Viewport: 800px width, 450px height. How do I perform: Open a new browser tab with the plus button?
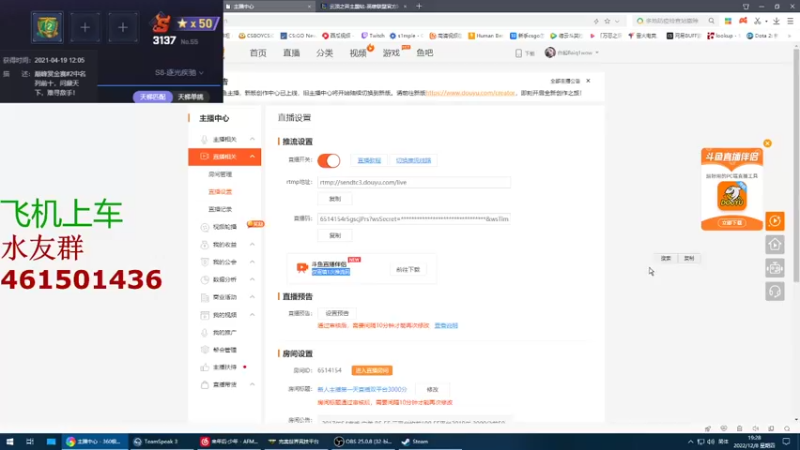pyautogui.click(x=419, y=6)
